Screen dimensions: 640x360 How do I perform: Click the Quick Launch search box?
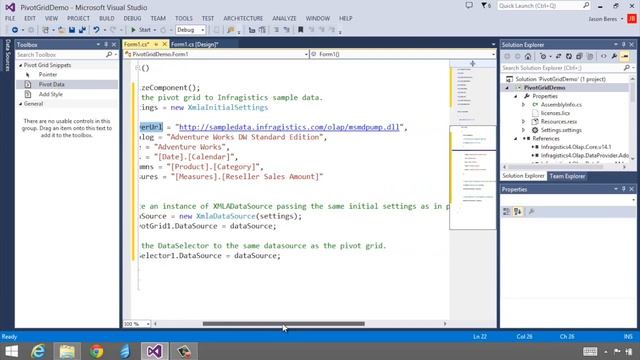544,6
